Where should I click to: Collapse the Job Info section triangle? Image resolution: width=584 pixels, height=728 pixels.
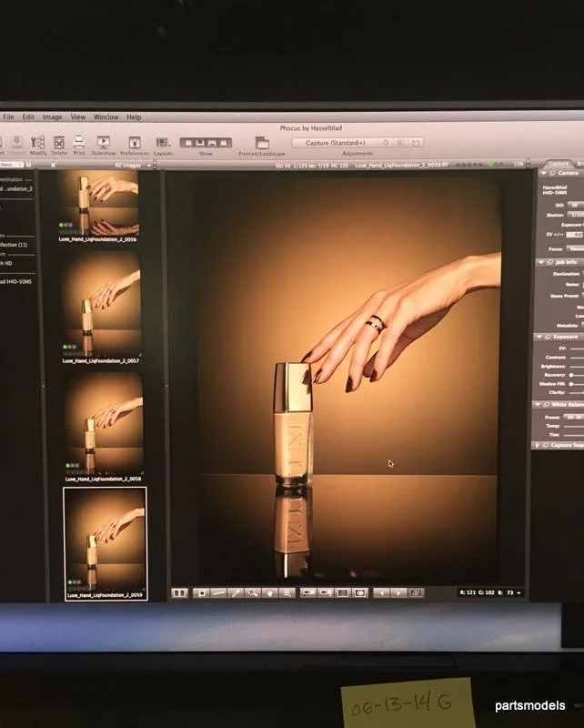tap(541, 262)
